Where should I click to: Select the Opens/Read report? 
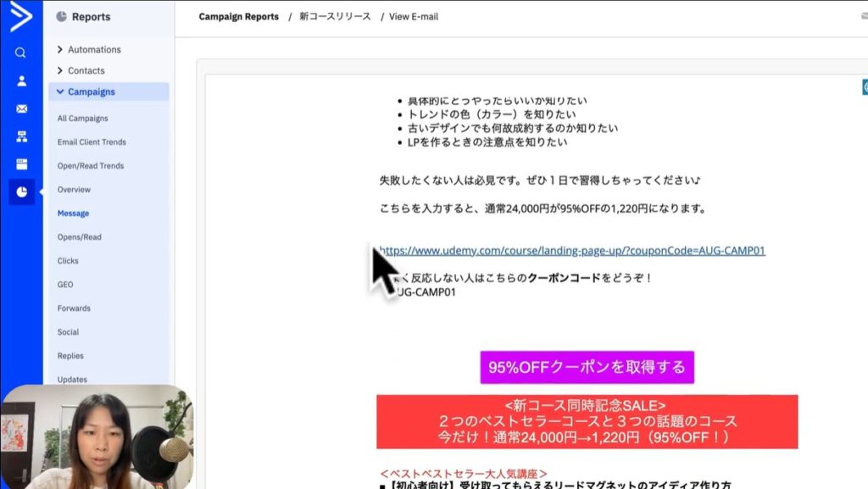point(79,237)
